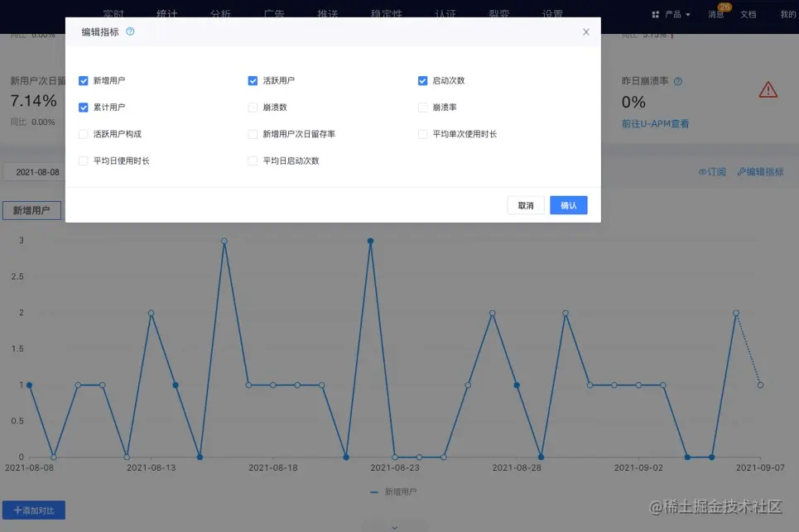Open the 实时 nav tab

coord(113,13)
